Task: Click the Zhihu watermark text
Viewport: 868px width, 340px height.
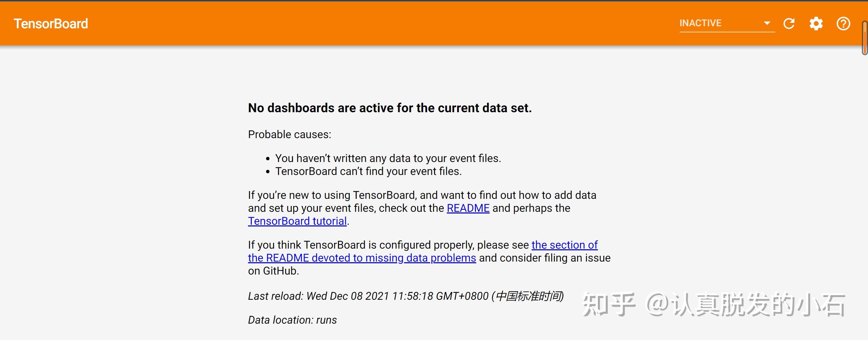Action: [x=714, y=304]
